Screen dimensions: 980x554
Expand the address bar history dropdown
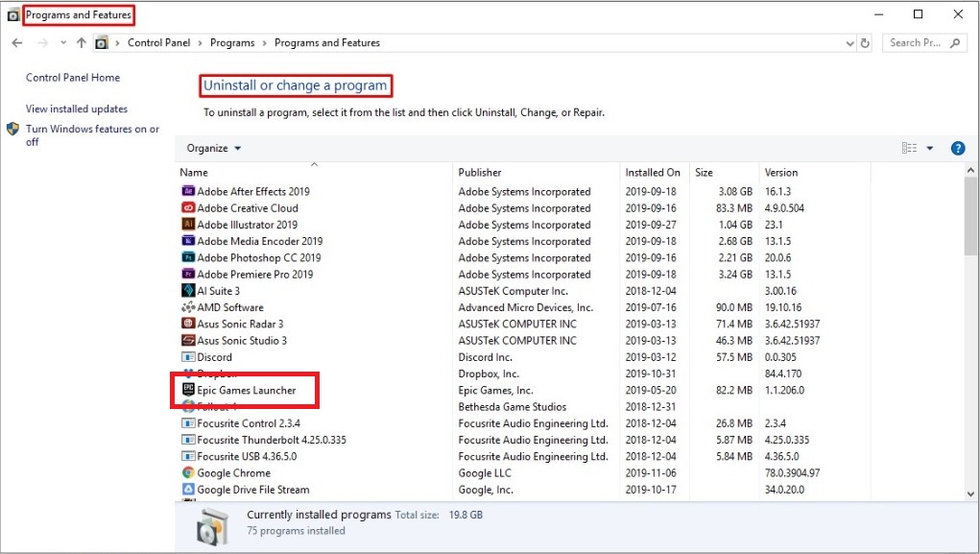pos(849,43)
